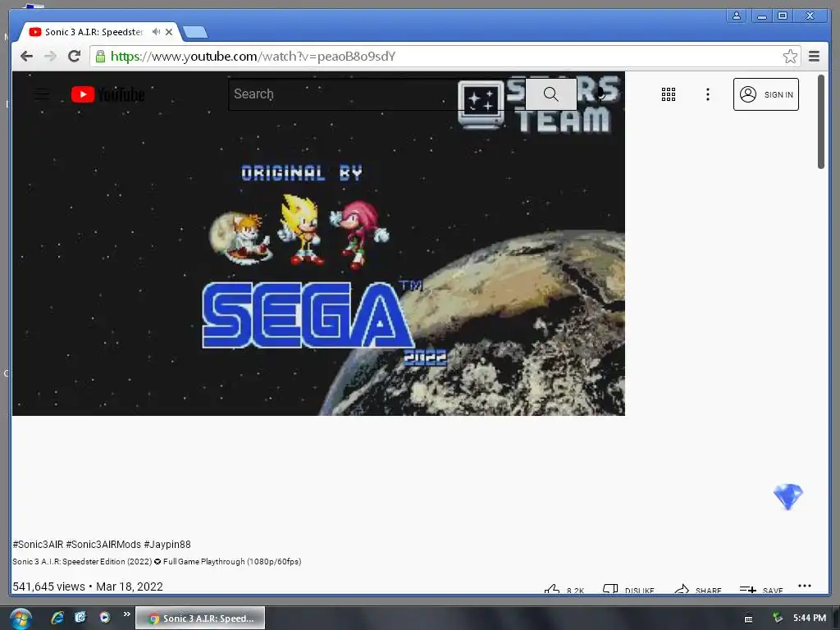Open a new tab
Viewport: 840px width, 630px height.
tap(195, 32)
